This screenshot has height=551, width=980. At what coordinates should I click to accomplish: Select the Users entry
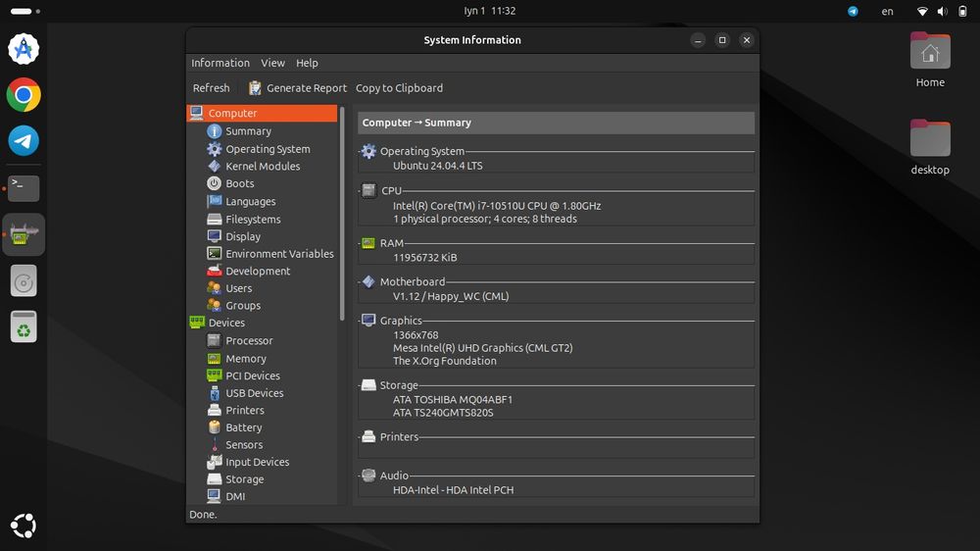pos(239,288)
